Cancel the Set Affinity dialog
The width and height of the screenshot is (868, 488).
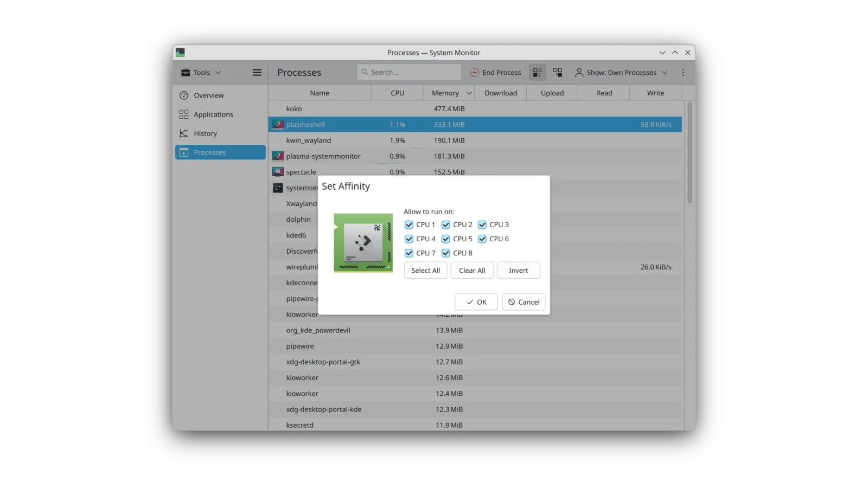pyautogui.click(x=524, y=302)
